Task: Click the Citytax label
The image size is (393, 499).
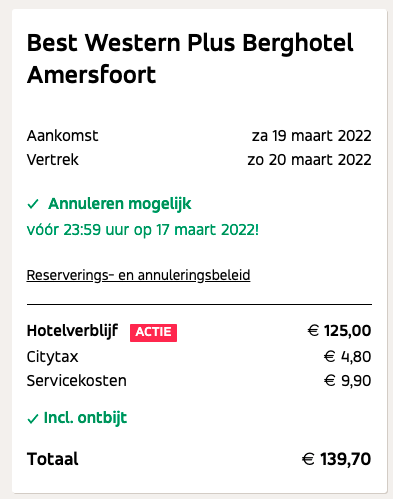Action: tap(52, 357)
